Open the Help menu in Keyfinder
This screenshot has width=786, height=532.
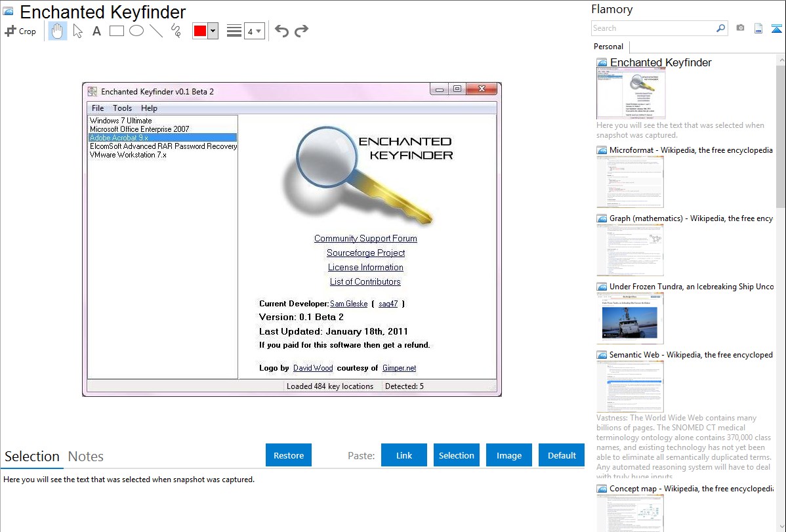click(149, 108)
